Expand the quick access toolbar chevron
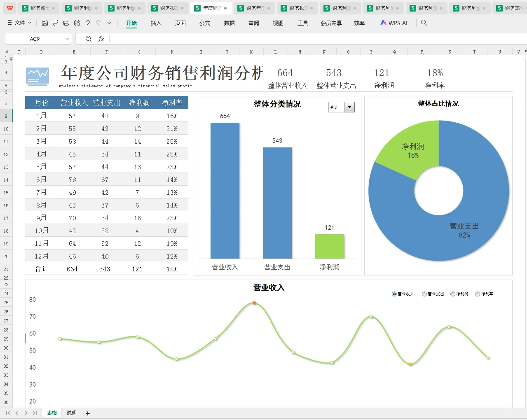The width and height of the screenshot is (527, 420). click(x=109, y=23)
